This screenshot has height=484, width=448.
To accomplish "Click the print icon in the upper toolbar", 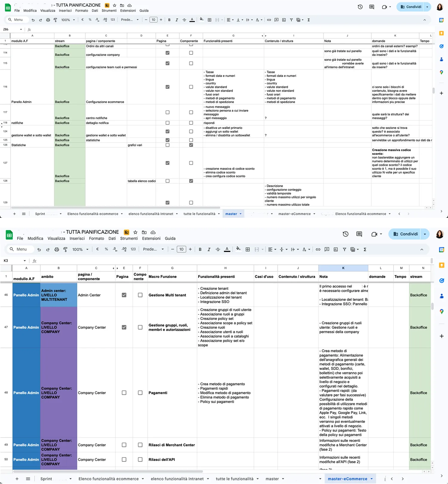I will [48, 20].
